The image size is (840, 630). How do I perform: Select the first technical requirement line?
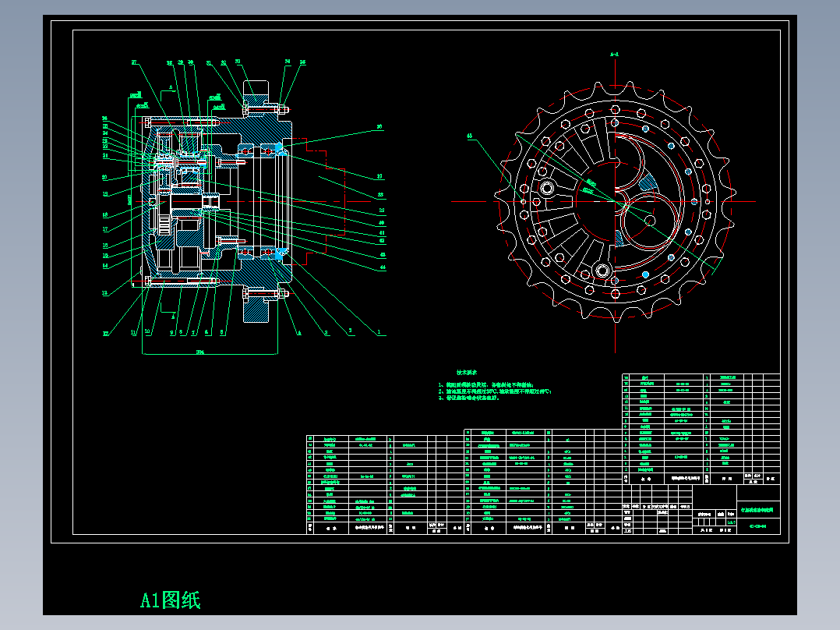click(486, 385)
